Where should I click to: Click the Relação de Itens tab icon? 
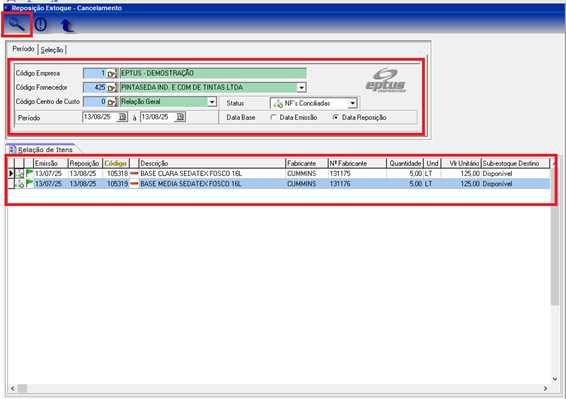pos(13,149)
